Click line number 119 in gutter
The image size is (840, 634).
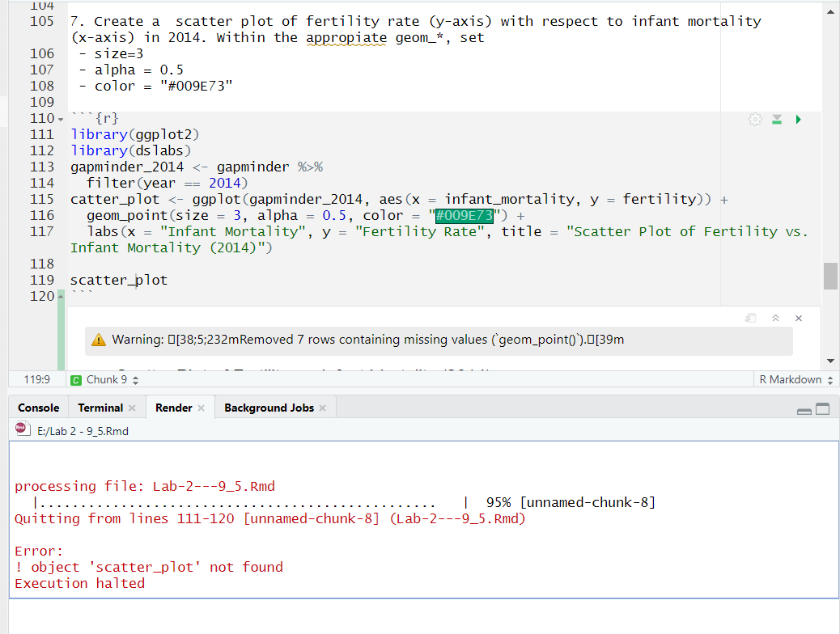pos(42,280)
